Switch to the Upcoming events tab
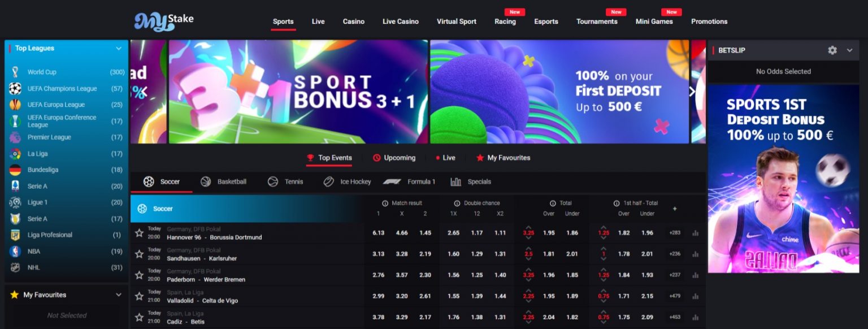This screenshot has height=329, width=868. (394, 158)
